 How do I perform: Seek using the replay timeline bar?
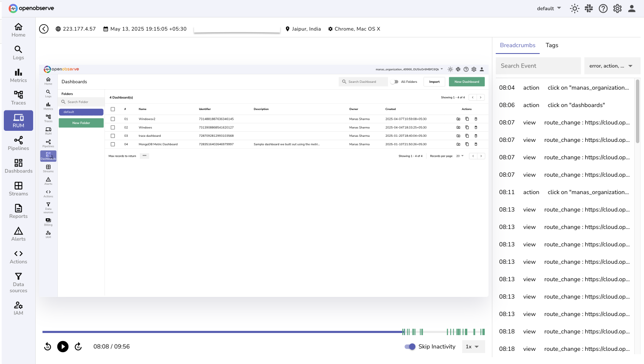point(263,332)
